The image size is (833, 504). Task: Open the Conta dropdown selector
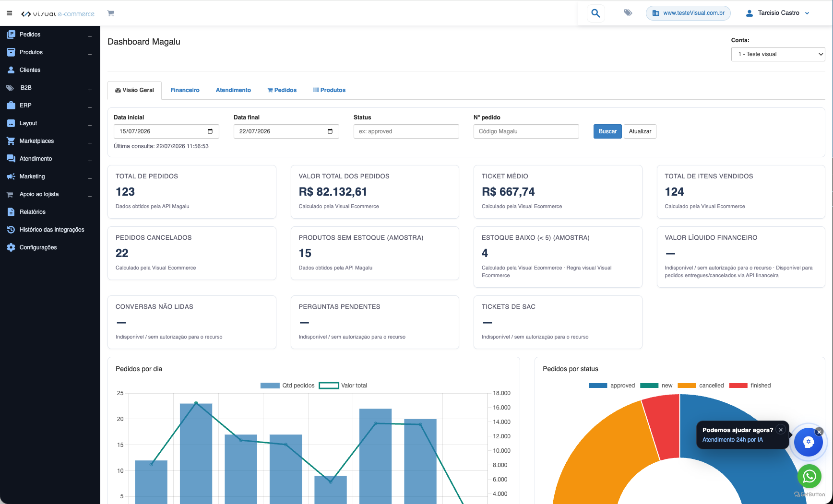778,54
